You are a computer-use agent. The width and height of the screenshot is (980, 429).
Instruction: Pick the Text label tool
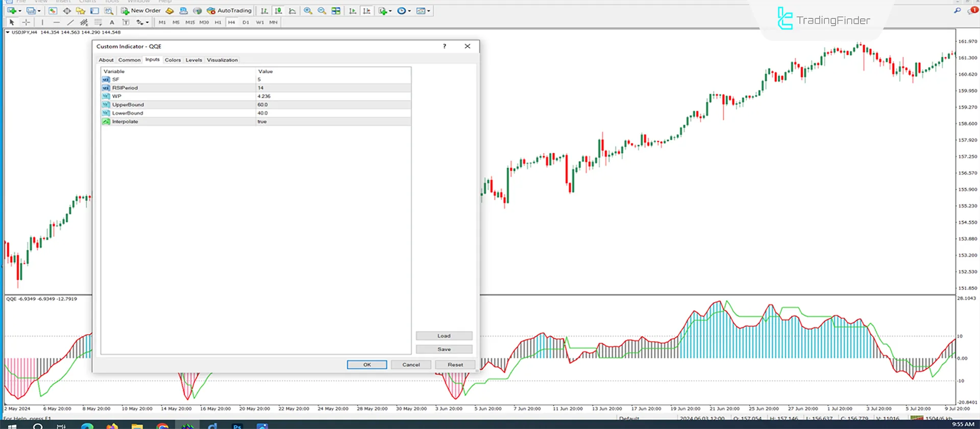tap(112, 22)
